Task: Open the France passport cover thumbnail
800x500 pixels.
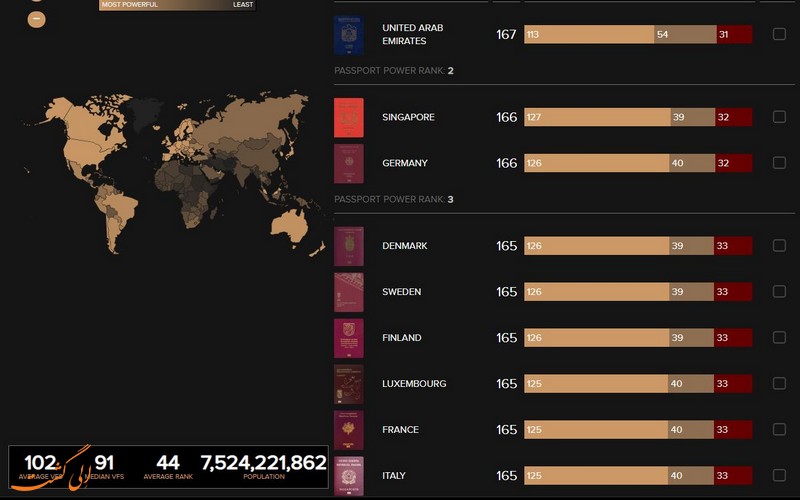Action: [348, 430]
